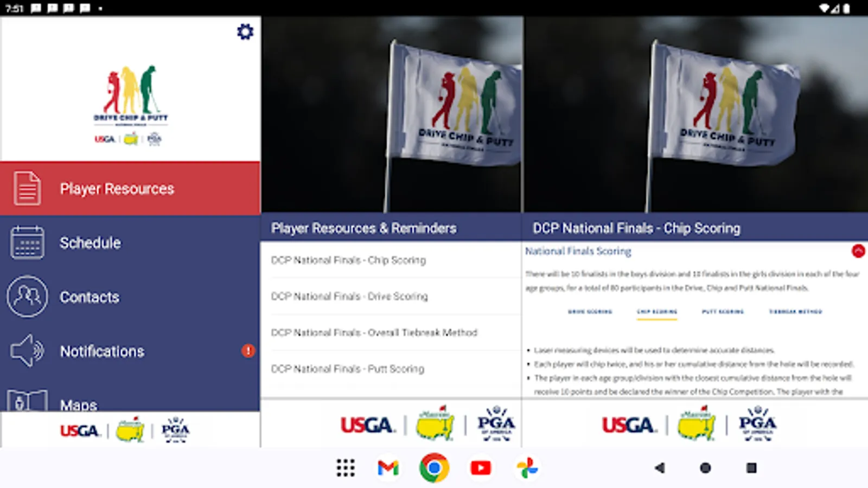
Task: Collapse the National Finals Scoring section
Action: point(858,251)
